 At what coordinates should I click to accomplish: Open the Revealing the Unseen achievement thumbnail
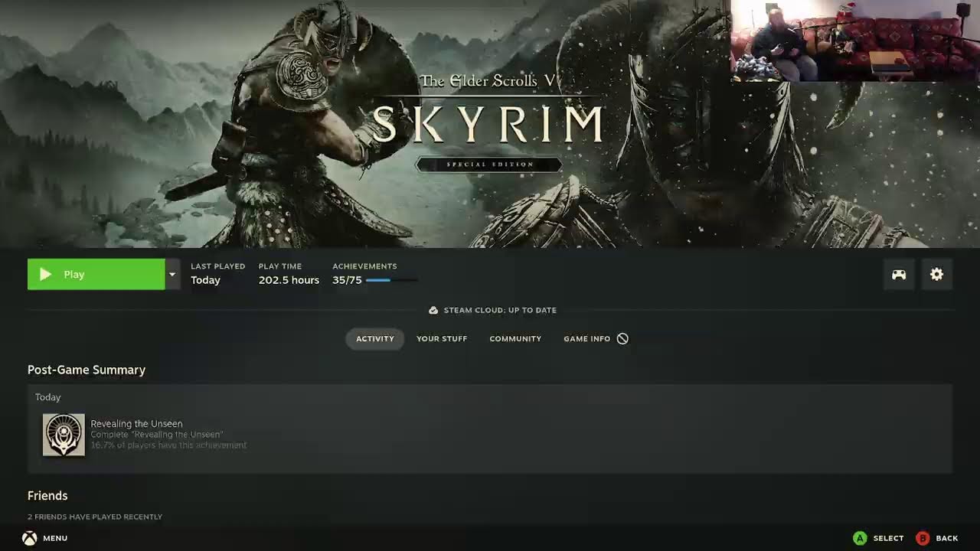coord(64,435)
